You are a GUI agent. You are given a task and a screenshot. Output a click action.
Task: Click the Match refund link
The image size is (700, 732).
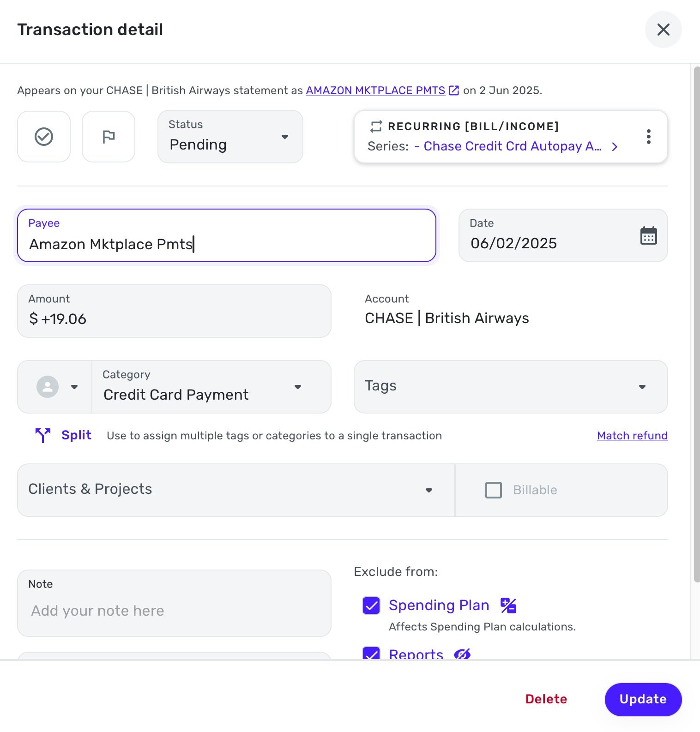(x=632, y=436)
